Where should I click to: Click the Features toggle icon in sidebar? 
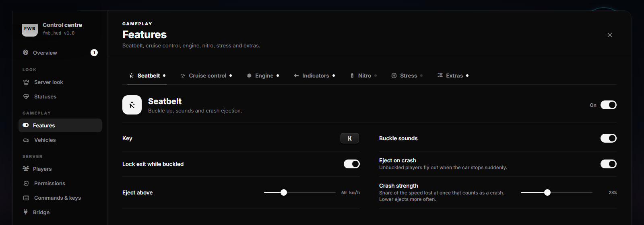(26, 125)
